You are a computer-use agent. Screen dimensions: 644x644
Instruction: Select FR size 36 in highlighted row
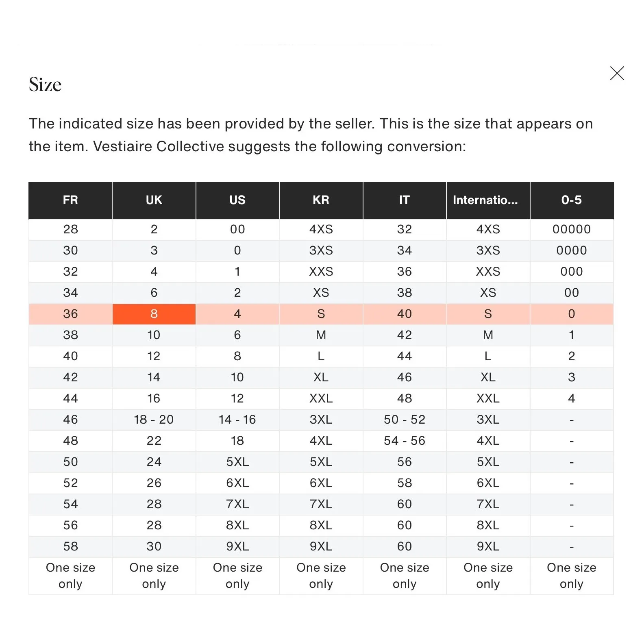point(70,314)
